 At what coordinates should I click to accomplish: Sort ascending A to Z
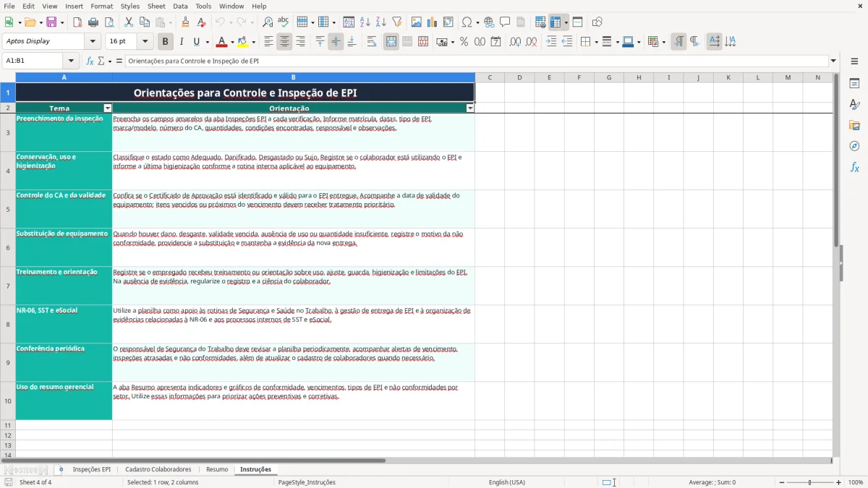point(365,22)
